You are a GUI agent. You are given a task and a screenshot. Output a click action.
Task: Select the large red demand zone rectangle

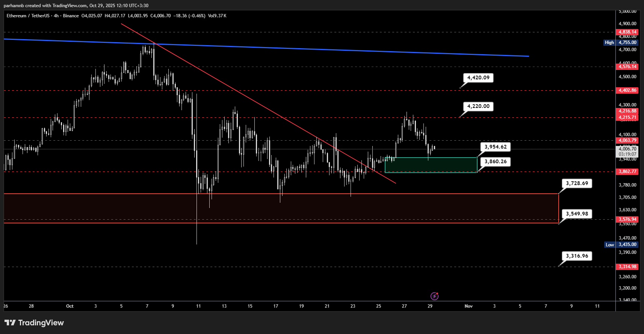[281, 209]
